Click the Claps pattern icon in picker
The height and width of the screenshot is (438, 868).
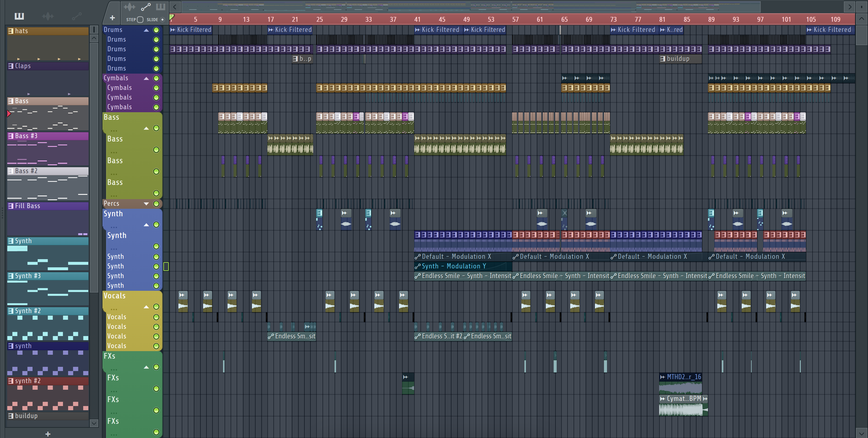pyautogui.click(x=11, y=66)
